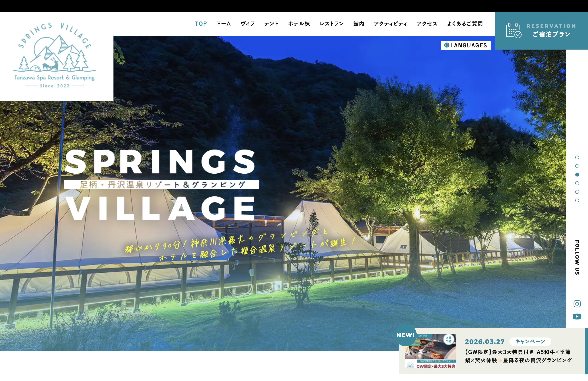Open the YouTube icon in sidebar

[577, 316]
